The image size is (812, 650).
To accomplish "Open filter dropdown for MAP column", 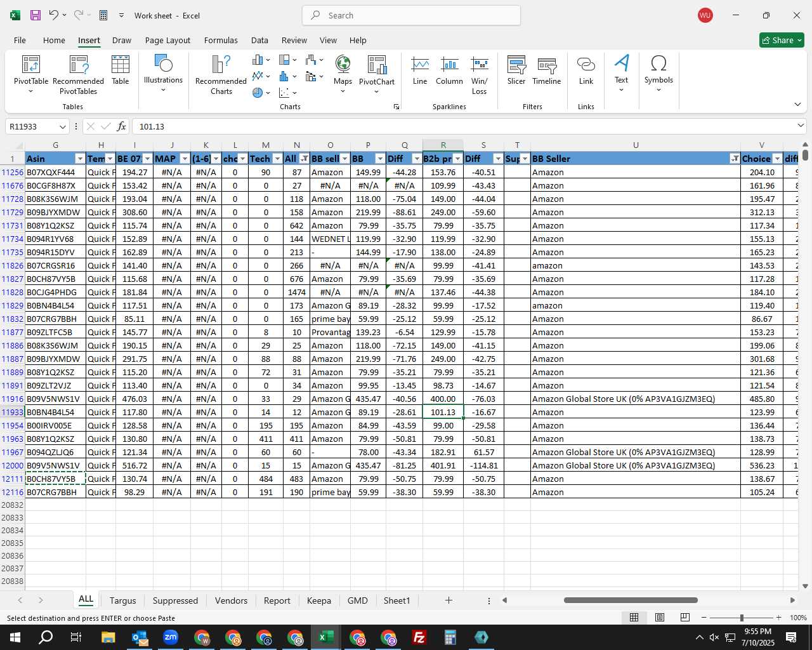I will click(x=185, y=159).
